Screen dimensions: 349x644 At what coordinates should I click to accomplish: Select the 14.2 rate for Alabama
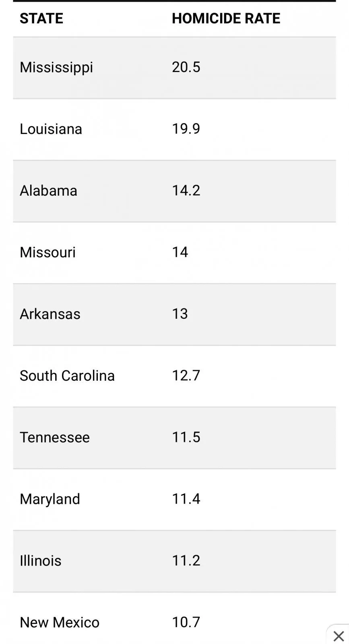(x=186, y=190)
